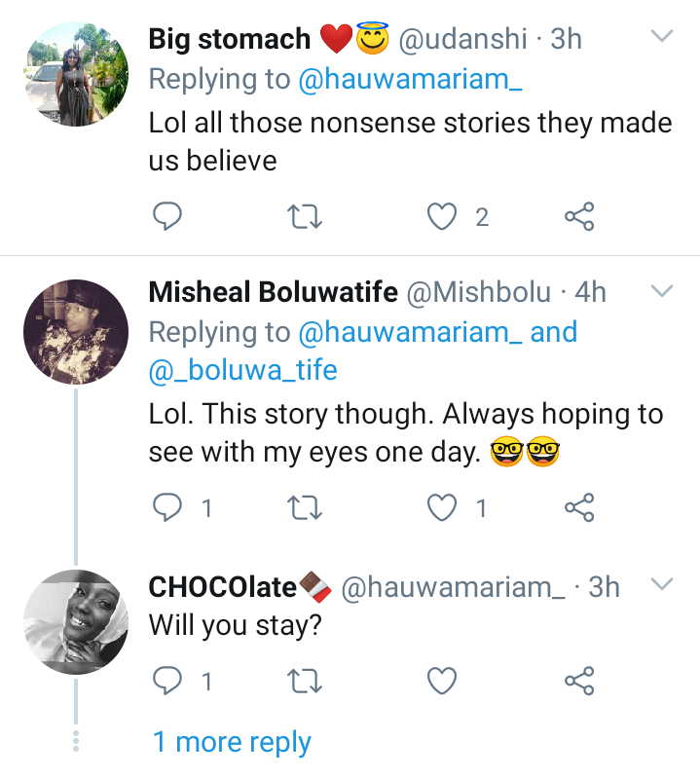Open @hauwamariam_ link in Big stomach's reply
This screenshot has width=700, height=778.
coord(408,82)
